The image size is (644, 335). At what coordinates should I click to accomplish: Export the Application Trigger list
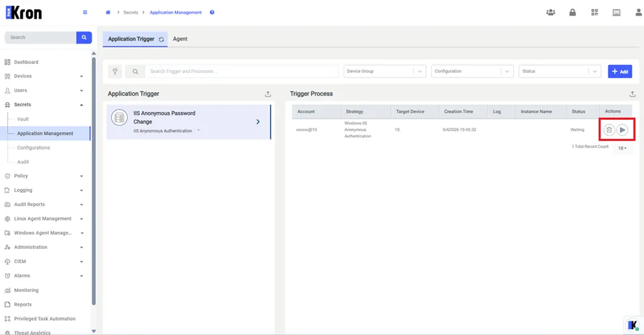268,94
